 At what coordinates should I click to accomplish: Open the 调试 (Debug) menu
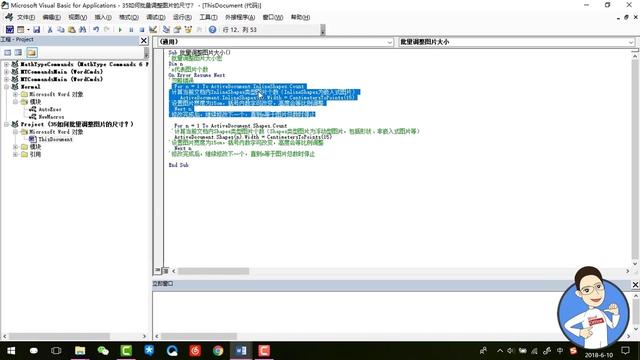(156, 17)
